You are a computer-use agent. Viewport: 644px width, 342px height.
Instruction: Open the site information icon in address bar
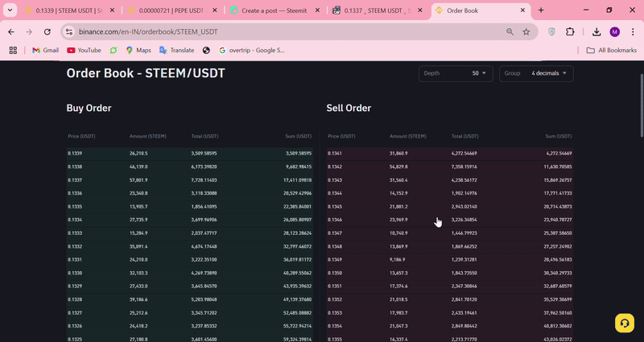(69, 31)
